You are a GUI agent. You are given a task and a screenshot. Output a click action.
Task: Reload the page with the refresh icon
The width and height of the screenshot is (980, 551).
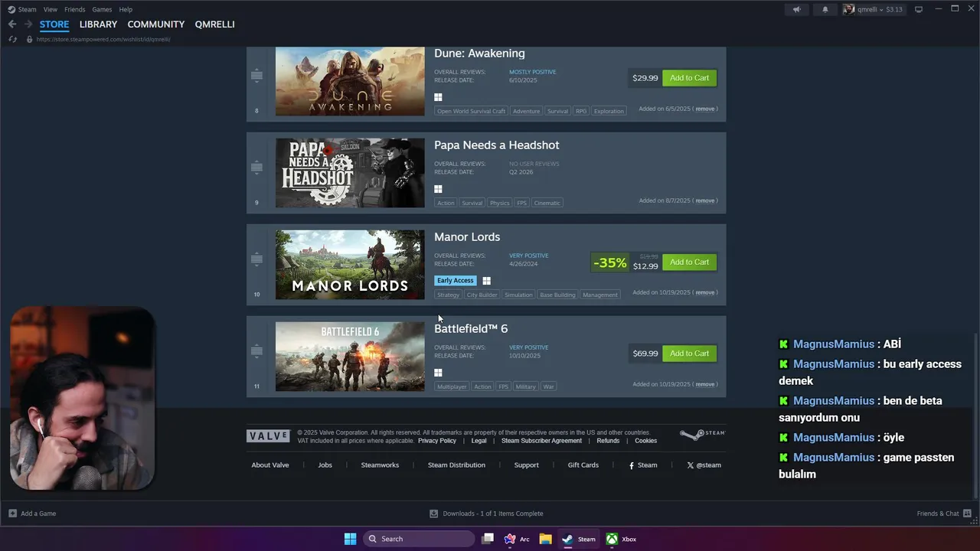click(x=12, y=39)
